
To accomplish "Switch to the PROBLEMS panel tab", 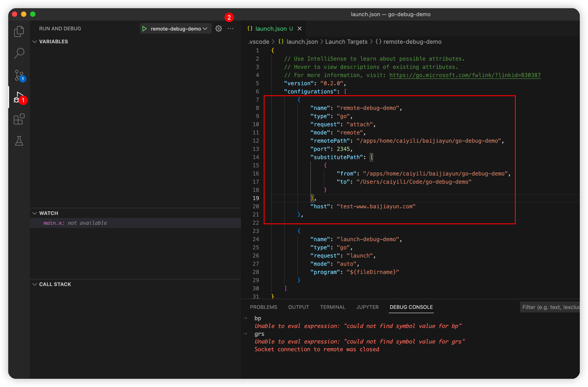I will pos(263,307).
